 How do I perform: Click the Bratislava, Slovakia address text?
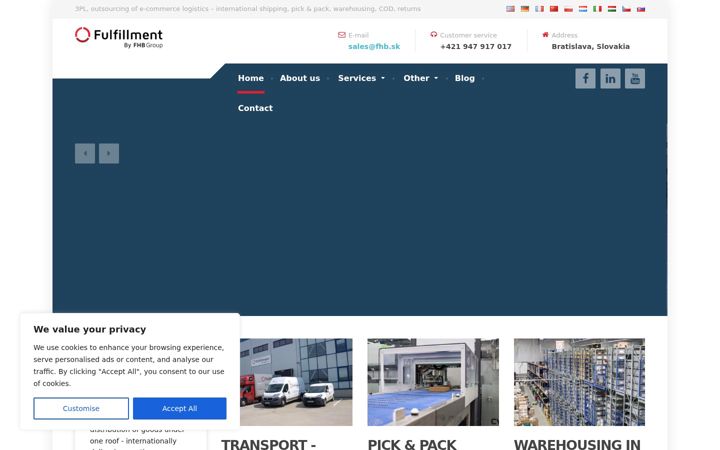coord(591,46)
